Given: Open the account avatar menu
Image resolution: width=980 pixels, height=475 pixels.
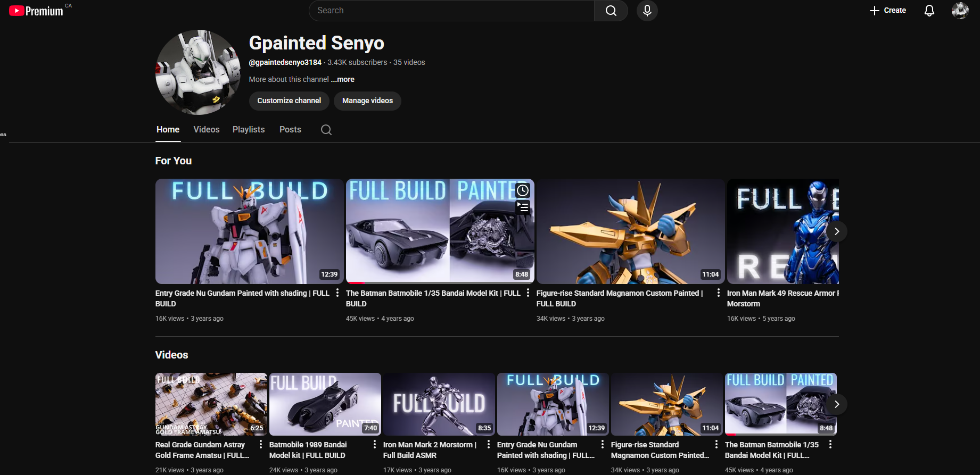Looking at the screenshot, I should [960, 11].
